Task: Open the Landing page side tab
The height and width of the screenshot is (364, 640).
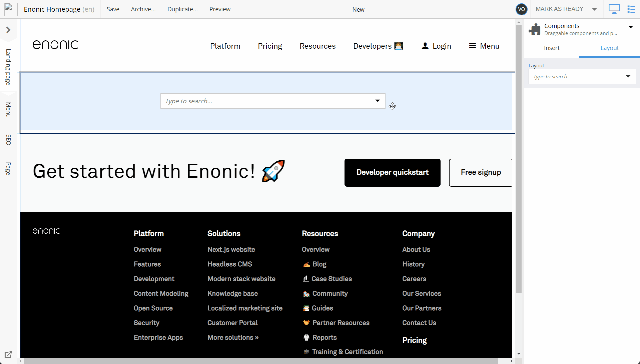Action: click(8, 67)
